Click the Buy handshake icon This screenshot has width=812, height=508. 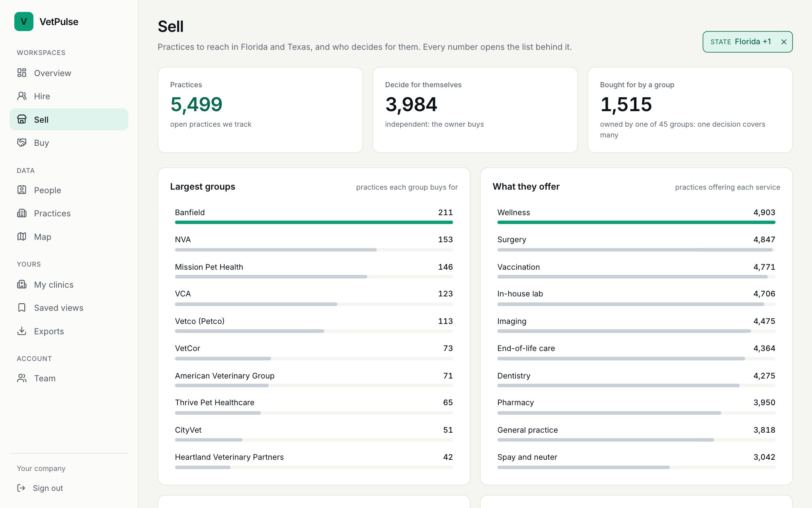tap(22, 143)
